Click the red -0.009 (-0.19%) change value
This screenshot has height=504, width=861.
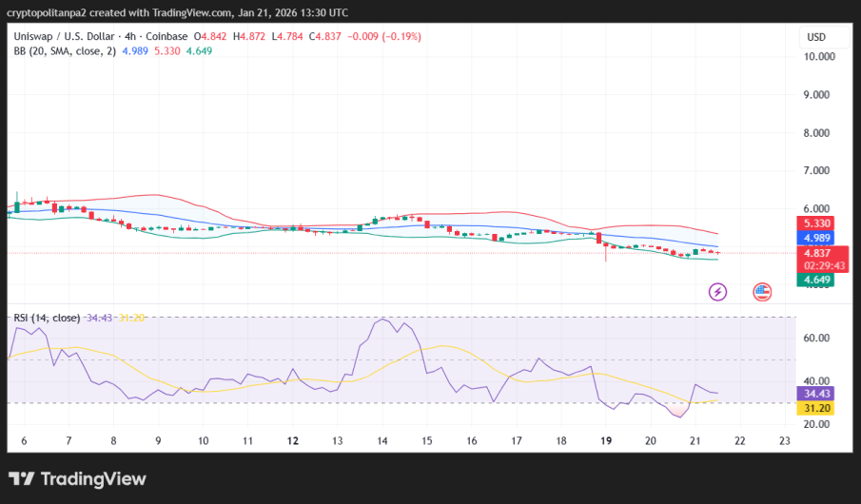[x=385, y=36]
